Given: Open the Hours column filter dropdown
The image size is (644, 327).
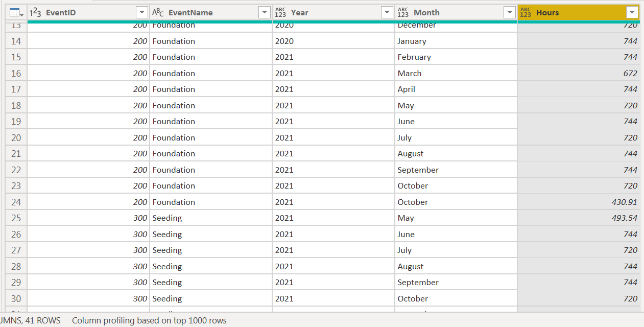Looking at the screenshot, I should click(632, 13).
